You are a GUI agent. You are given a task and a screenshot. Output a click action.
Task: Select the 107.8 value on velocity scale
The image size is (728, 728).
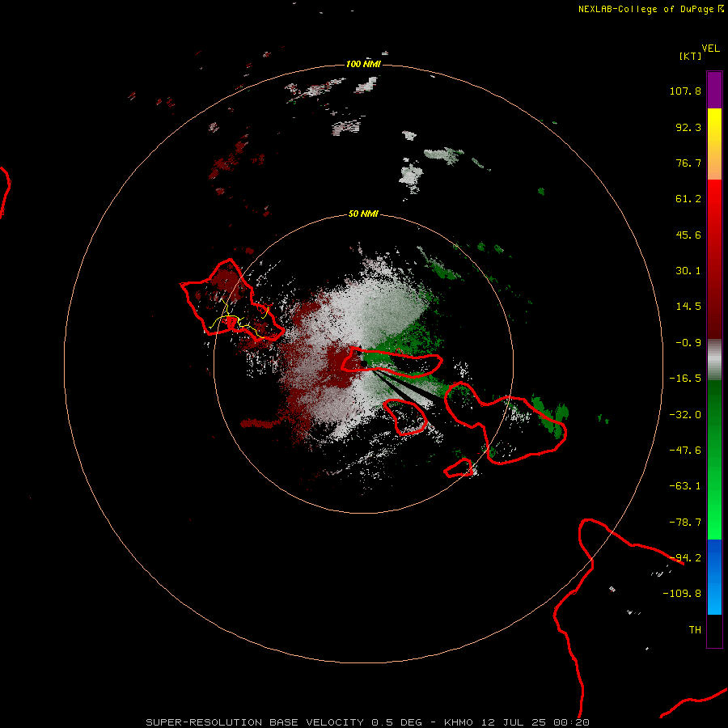pos(685,91)
